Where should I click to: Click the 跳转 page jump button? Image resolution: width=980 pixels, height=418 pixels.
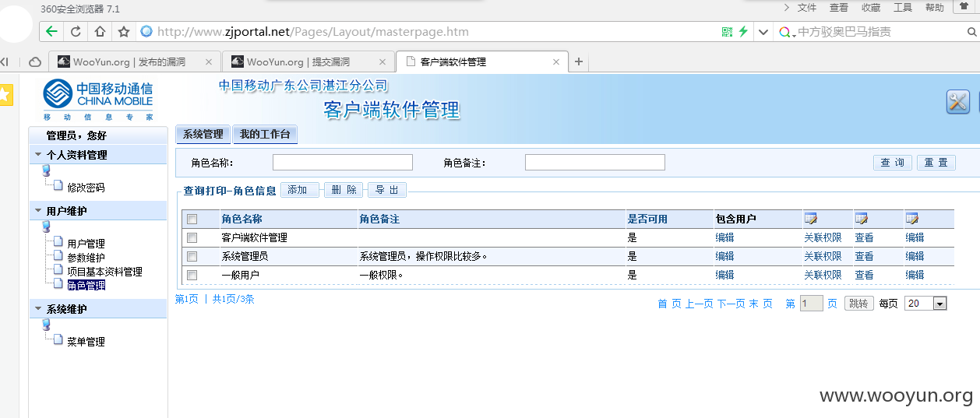point(858,304)
